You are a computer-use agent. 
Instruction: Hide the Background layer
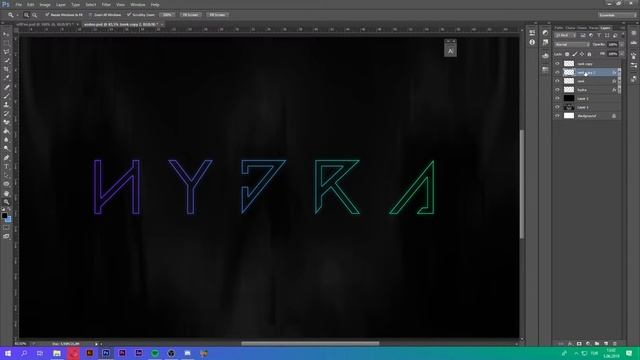tap(557, 116)
